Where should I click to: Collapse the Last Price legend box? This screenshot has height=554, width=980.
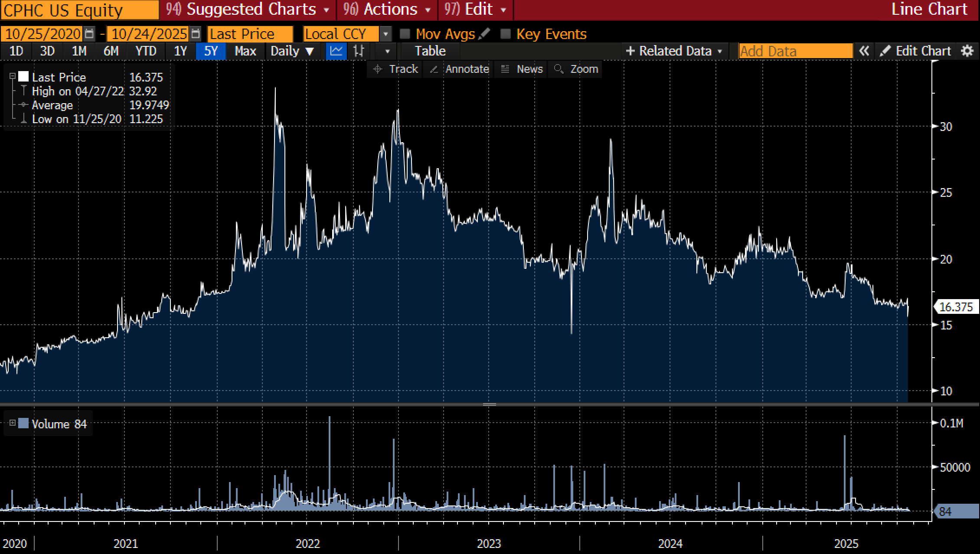(x=13, y=77)
